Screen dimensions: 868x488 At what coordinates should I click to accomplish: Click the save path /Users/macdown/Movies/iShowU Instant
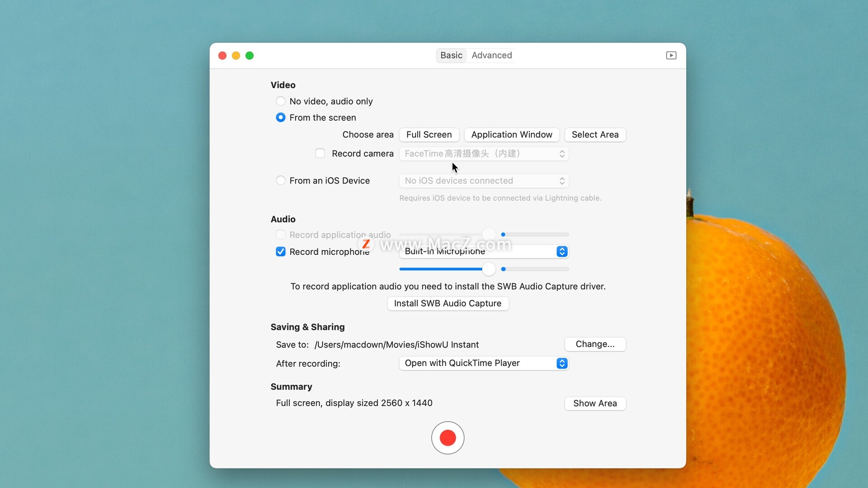pos(396,345)
